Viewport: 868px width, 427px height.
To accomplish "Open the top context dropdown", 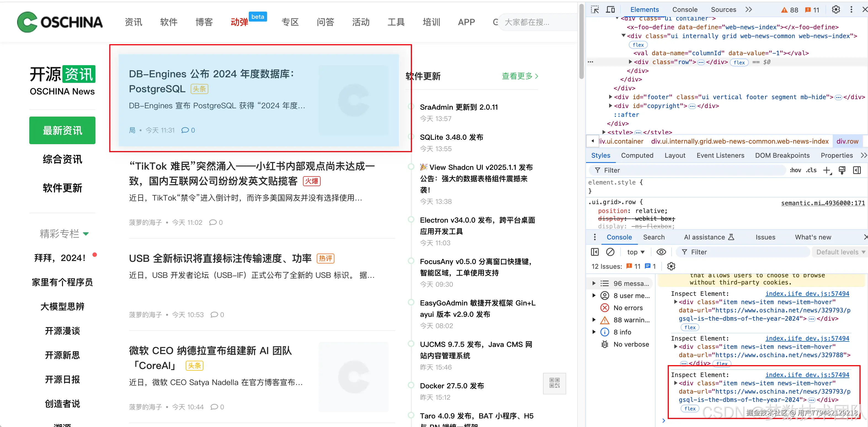I will click(635, 252).
